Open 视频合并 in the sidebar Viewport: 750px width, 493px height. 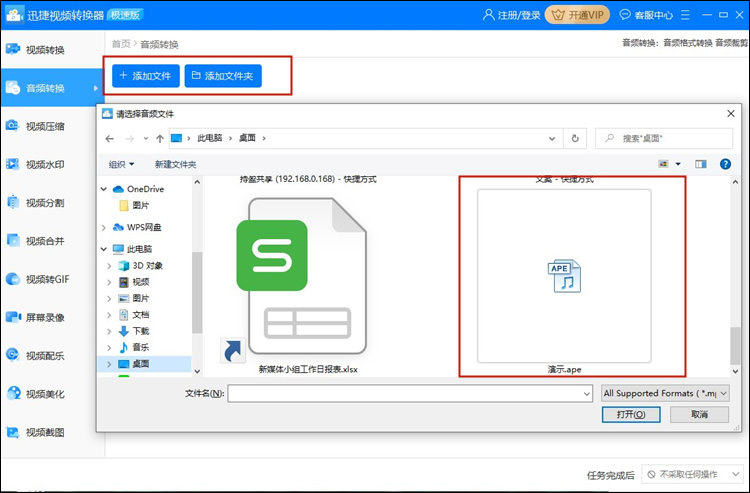[44, 241]
